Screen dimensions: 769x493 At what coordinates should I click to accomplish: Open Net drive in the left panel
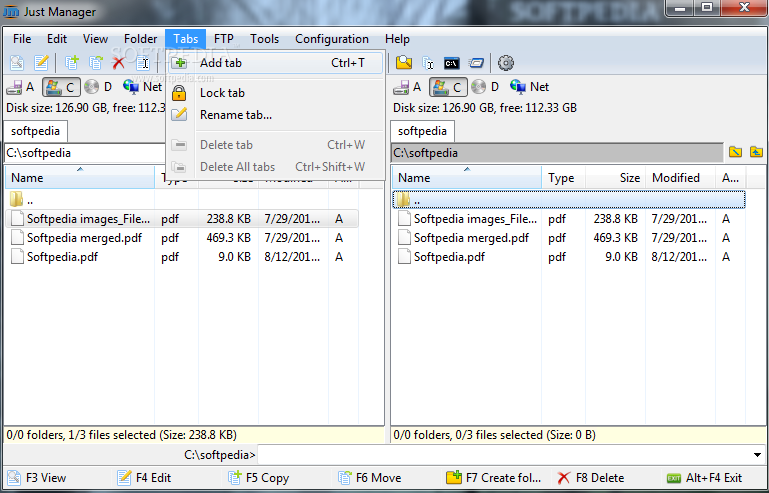tap(142, 87)
